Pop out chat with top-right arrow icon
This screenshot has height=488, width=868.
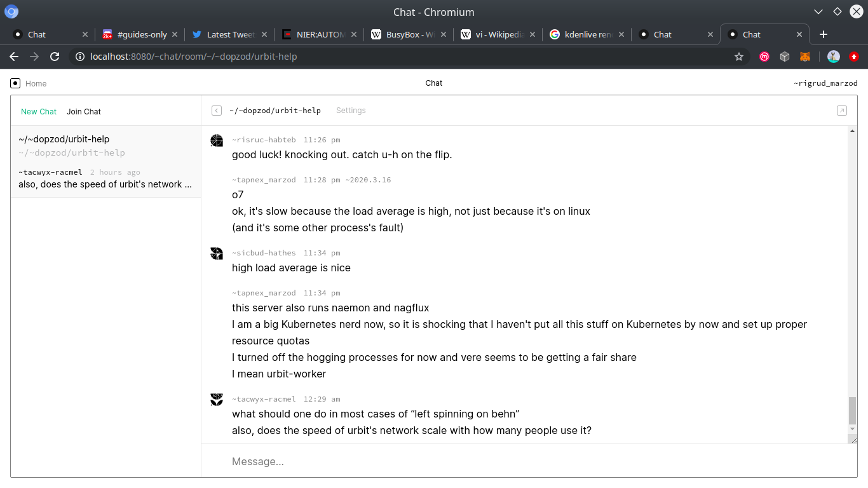(x=841, y=111)
